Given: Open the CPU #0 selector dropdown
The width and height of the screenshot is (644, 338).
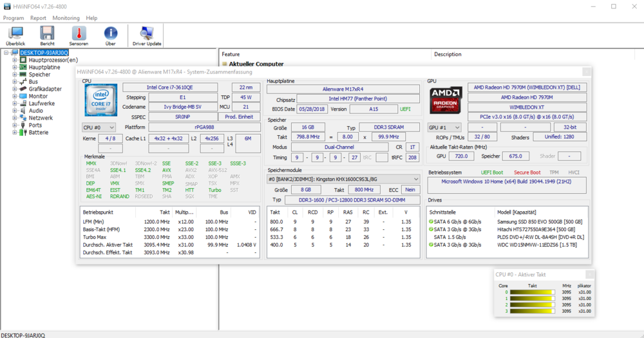Looking at the screenshot, I should pos(99,127).
